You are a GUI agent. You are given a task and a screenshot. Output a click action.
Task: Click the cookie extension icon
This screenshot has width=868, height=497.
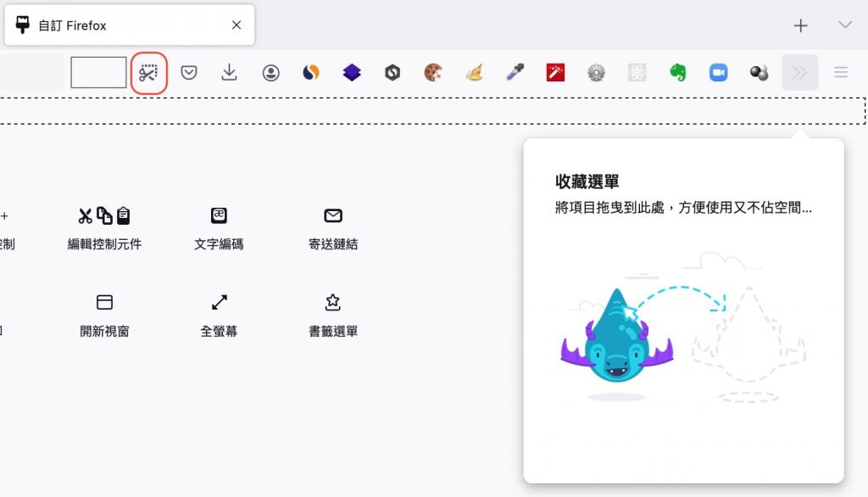[x=433, y=73]
